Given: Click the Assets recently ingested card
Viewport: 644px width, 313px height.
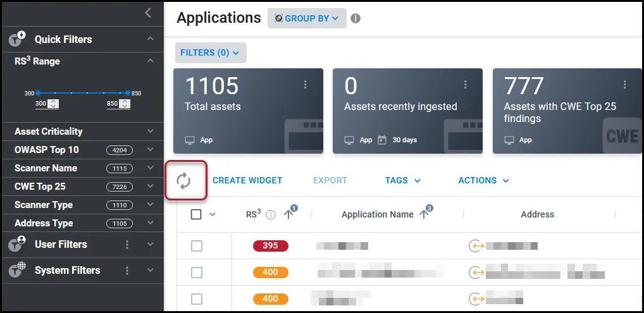Looking at the screenshot, I should coord(407,111).
